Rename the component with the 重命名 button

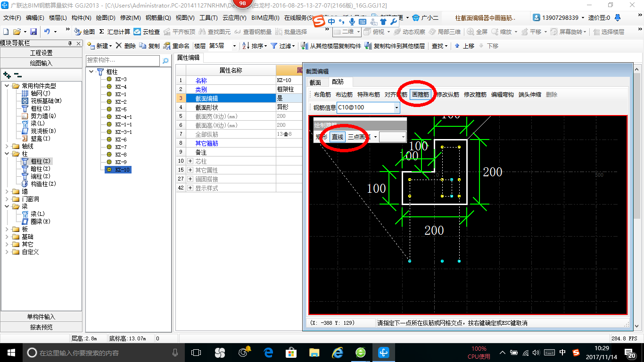click(x=176, y=46)
